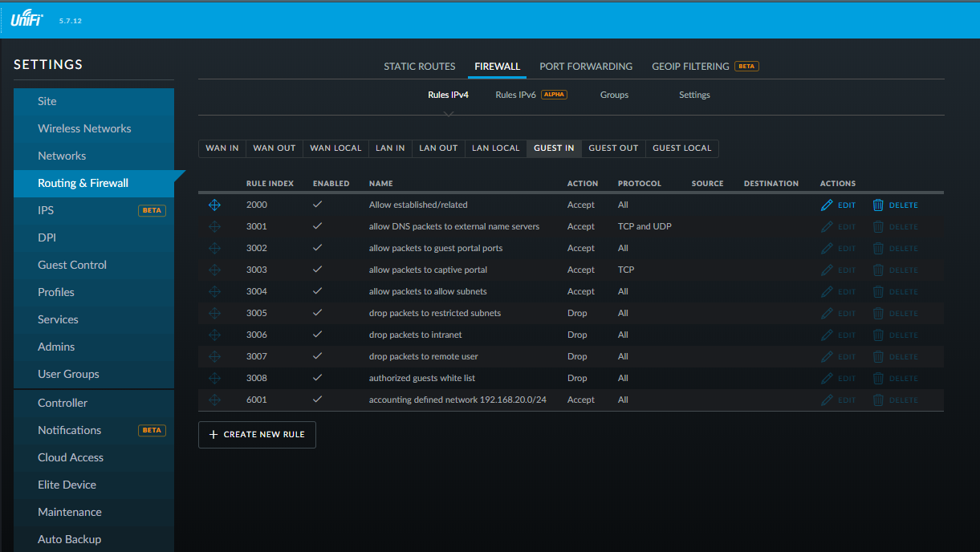The height and width of the screenshot is (552, 980).
Task: Click trash delete icon for rule 2000
Action: (878, 205)
